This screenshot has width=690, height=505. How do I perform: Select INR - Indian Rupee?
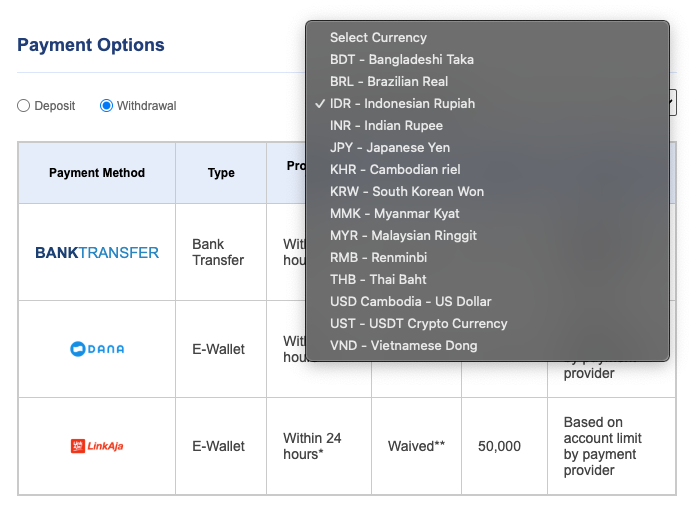point(386,126)
